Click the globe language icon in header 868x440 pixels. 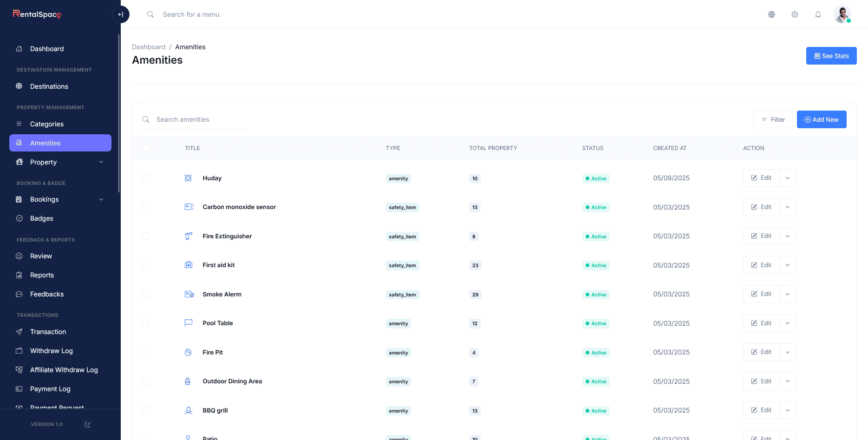pyautogui.click(x=771, y=14)
